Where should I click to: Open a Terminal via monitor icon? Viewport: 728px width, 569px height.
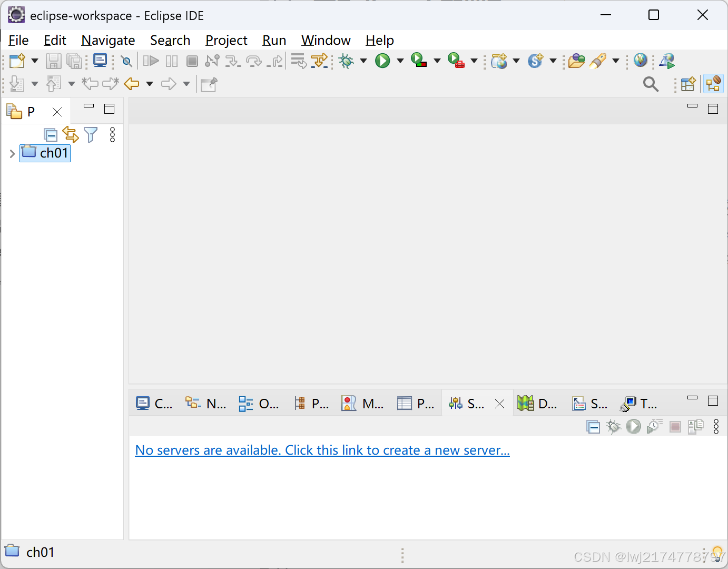[100, 61]
